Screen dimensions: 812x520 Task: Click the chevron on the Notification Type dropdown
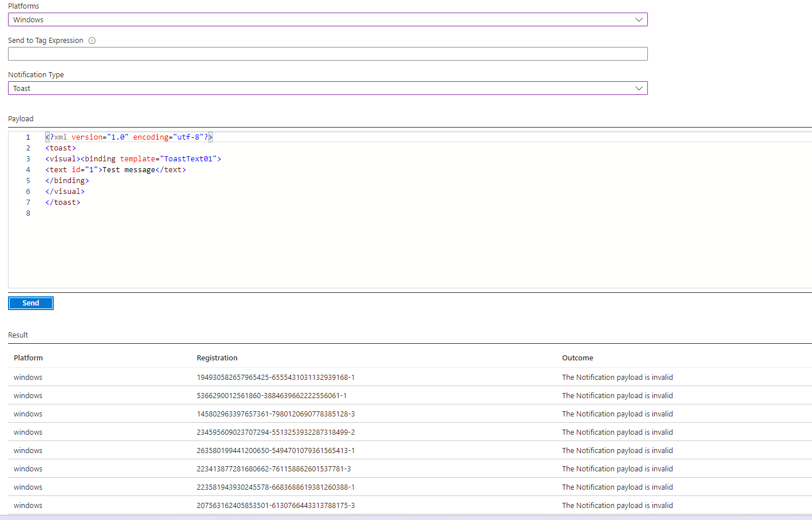tap(639, 88)
